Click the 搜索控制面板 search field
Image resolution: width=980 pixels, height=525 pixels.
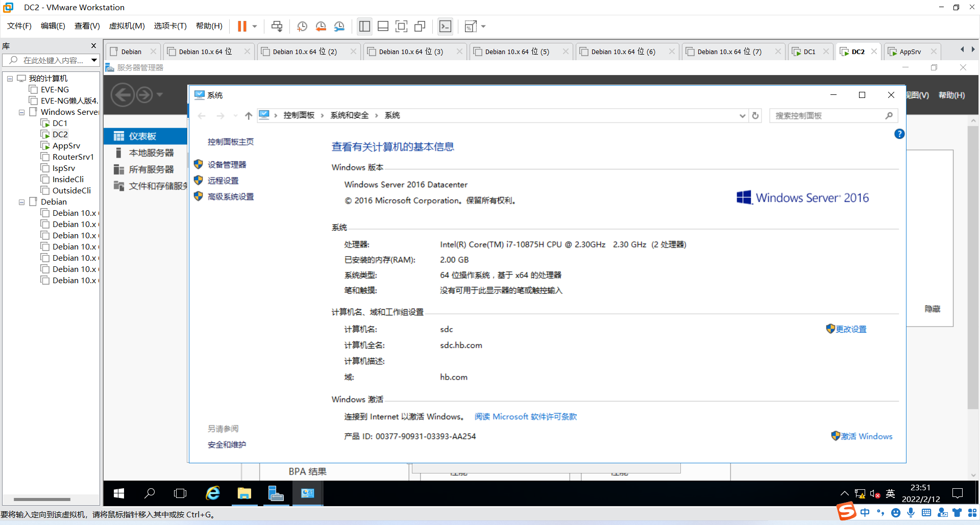click(827, 116)
